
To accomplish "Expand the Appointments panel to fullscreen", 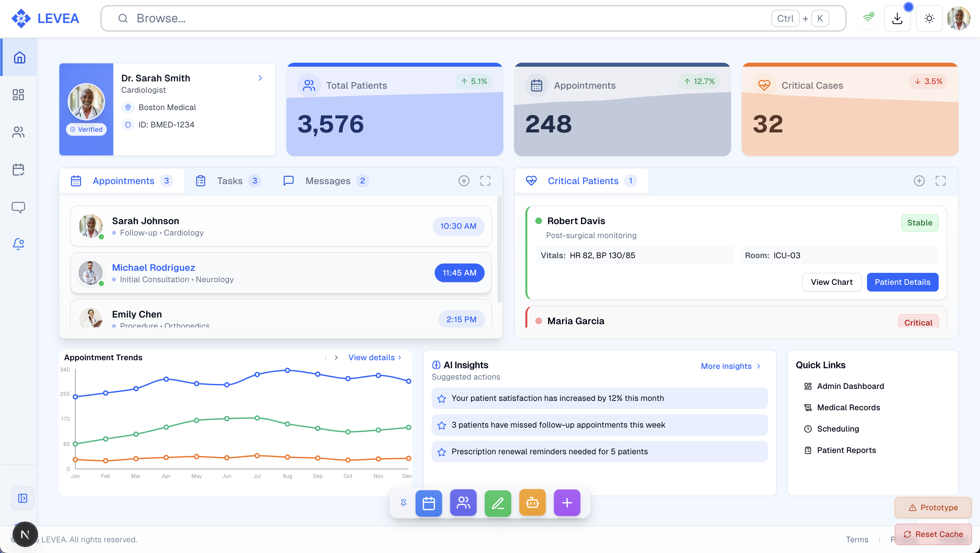I will point(485,181).
